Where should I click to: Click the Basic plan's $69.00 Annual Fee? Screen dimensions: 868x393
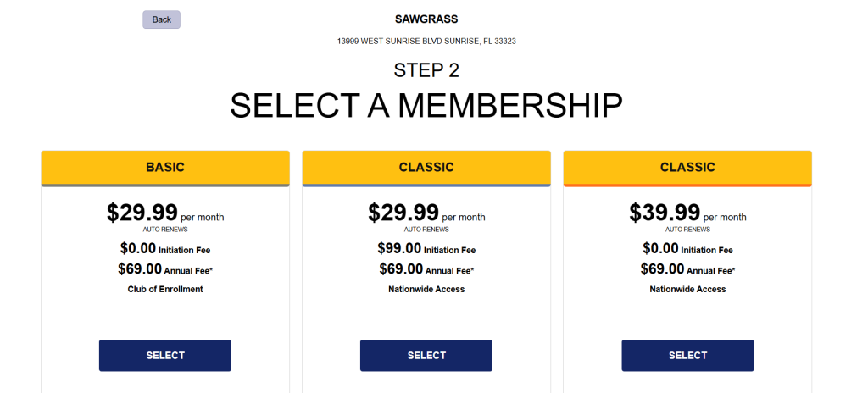tap(165, 269)
